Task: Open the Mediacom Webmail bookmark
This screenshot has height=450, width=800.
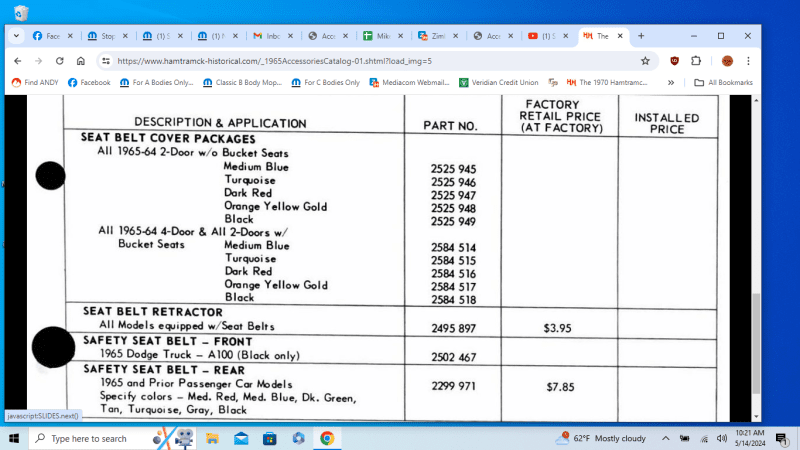Action: click(x=409, y=83)
